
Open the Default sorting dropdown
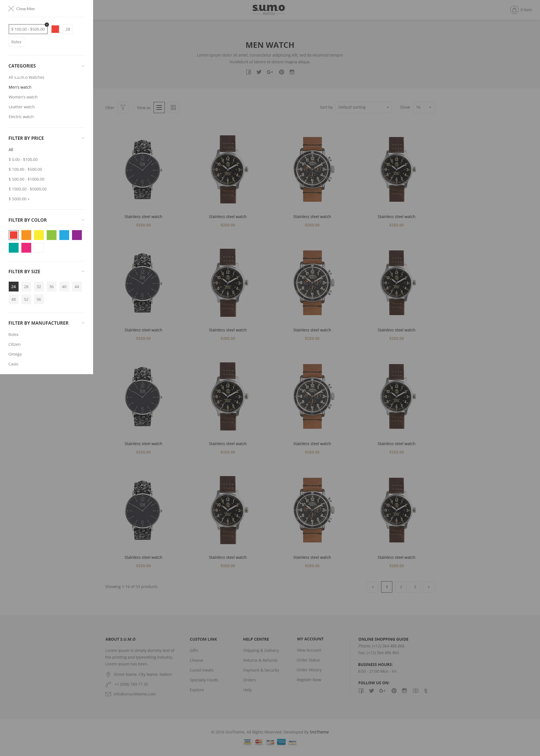point(363,107)
